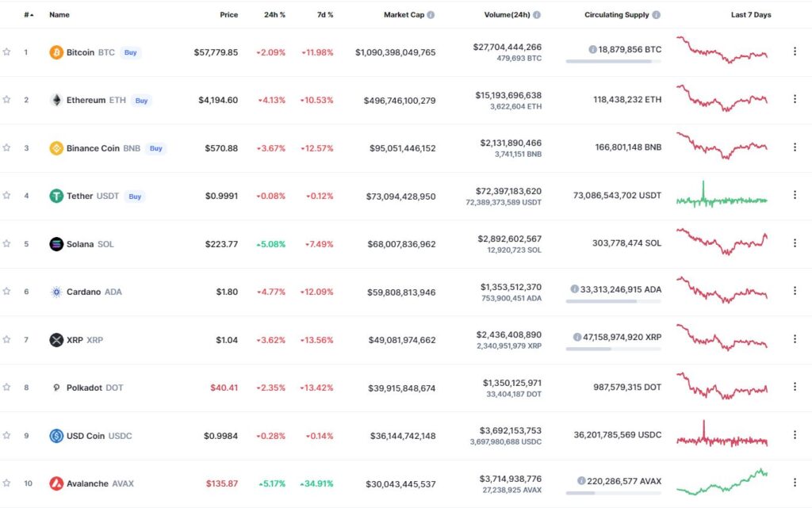
Task: Sort the table by Price column
Action: click(229, 15)
